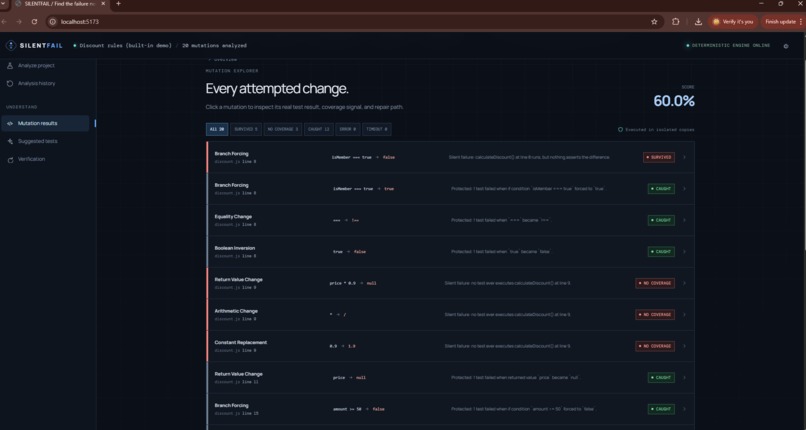Bookmark this page with the star icon
This screenshot has width=806, height=430.
[654, 22]
